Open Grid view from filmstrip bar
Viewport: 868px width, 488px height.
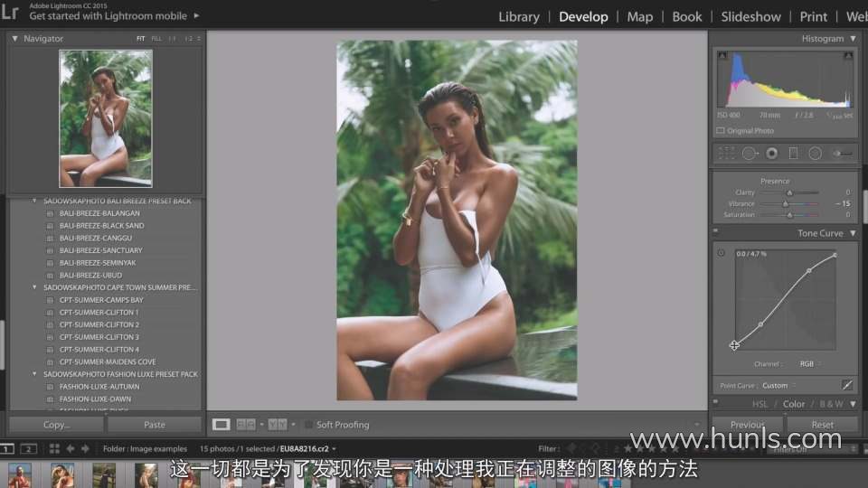click(x=54, y=449)
